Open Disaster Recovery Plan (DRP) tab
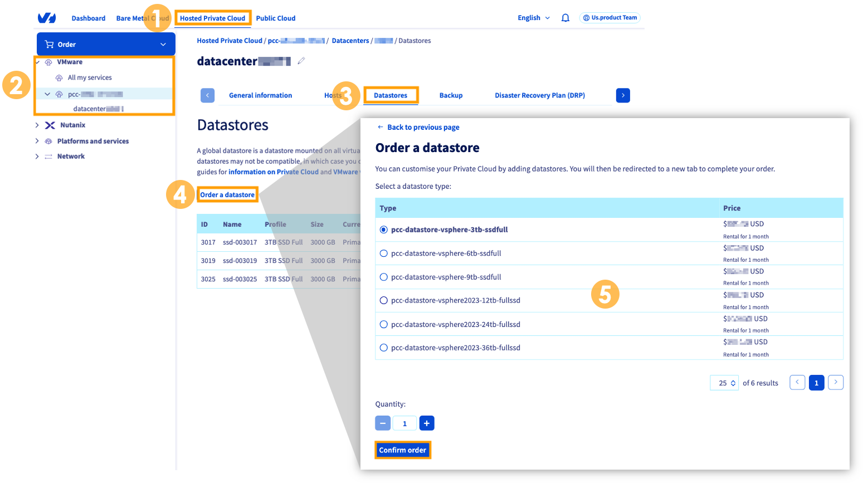This screenshot has height=483, width=868. tap(540, 95)
